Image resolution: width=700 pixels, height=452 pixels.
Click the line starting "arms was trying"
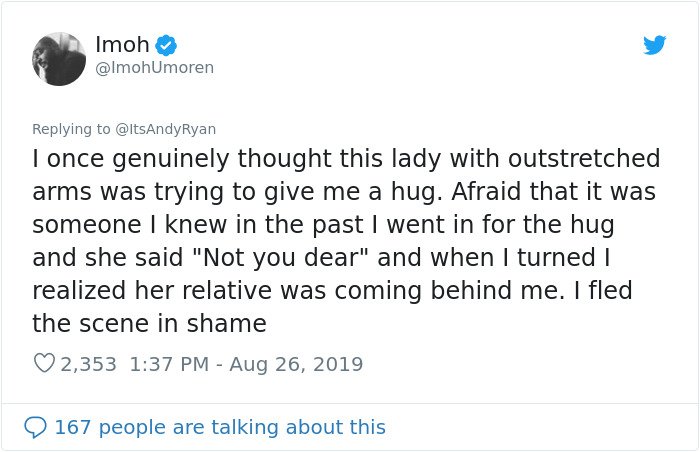pos(344,192)
